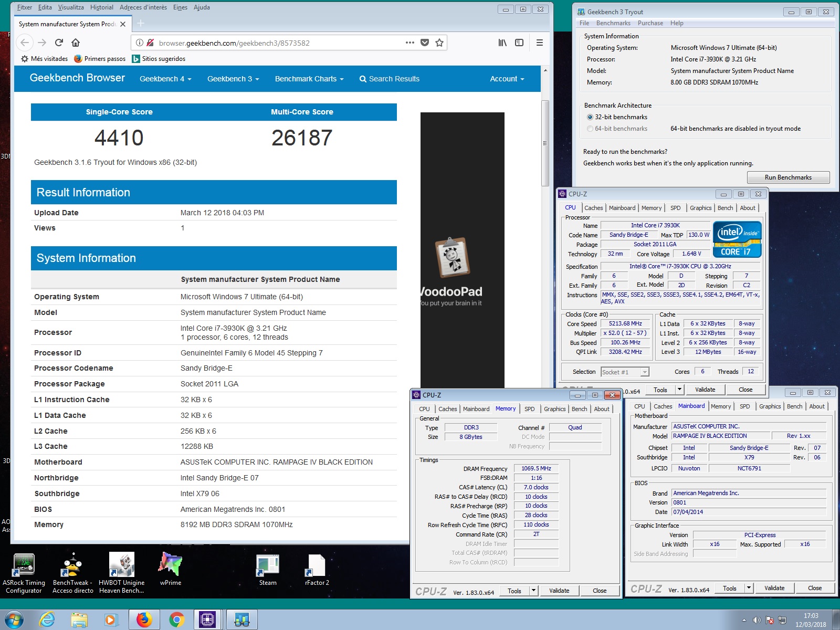Show site information icon in address bar
The image size is (840, 630).
[140, 43]
